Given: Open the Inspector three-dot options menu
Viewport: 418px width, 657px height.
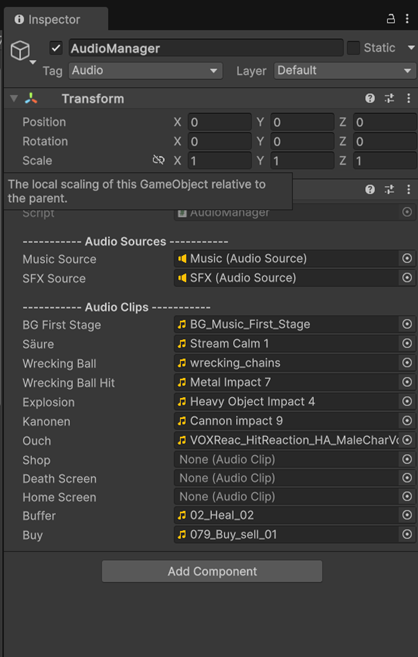Looking at the screenshot, I should click(x=407, y=19).
